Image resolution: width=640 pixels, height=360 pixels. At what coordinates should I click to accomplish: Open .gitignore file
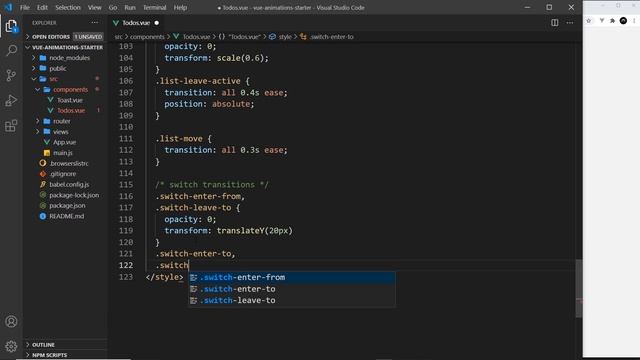(65, 174)
